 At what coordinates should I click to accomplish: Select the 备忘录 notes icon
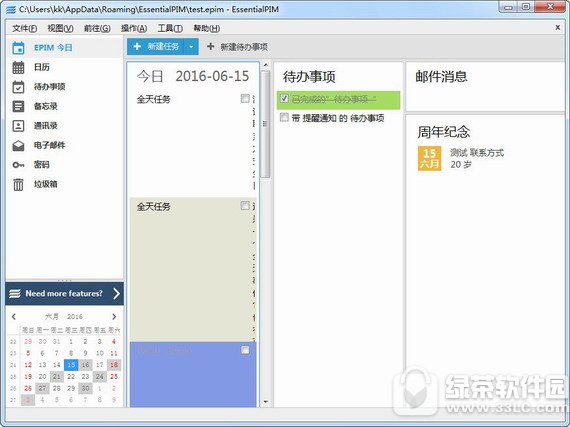click(18, 106)
